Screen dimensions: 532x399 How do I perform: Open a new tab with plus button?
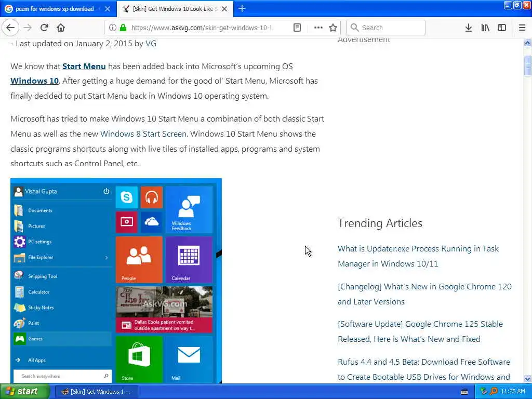[x=242, y=9]
